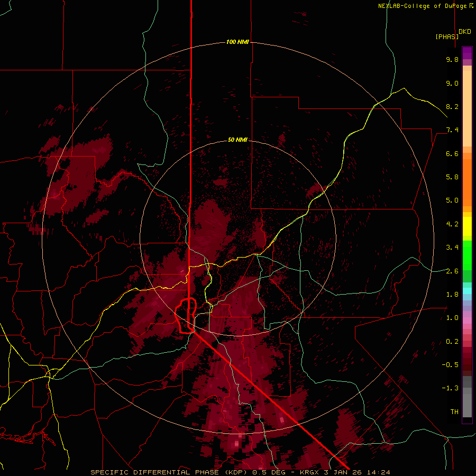This screenshot has height=476, width=476.
Task: Click the 9.0 value on the scale
Action: click(x=452, y=83)
